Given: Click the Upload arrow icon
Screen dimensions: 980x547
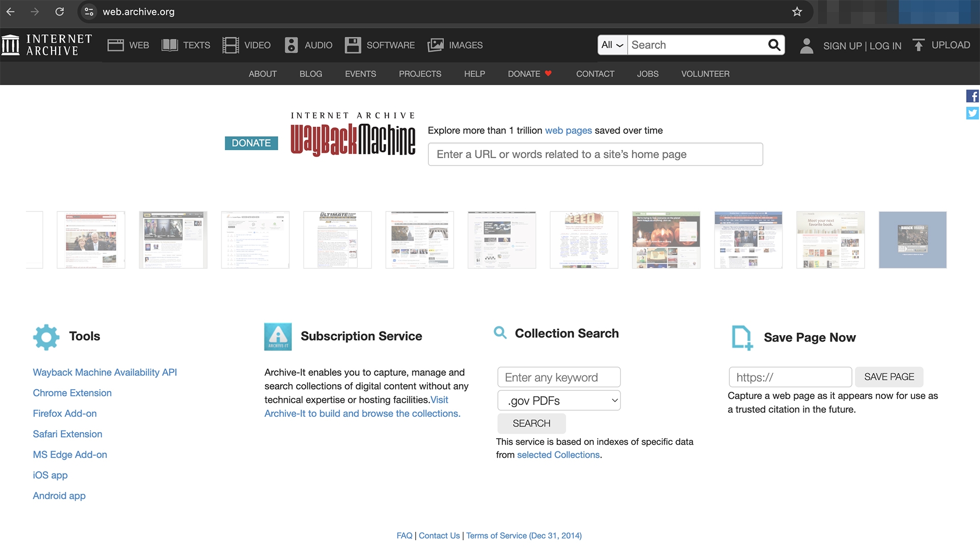Looking at the screenshot, I should [918, 45].
